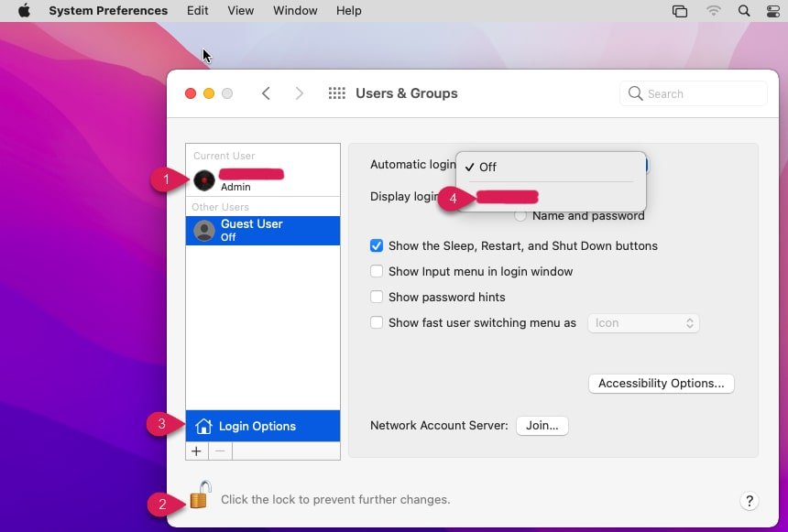Toggle Show fast user switching menu checkbox
Viewport: 788px width, 532px height.
click(x=377, y=322)
